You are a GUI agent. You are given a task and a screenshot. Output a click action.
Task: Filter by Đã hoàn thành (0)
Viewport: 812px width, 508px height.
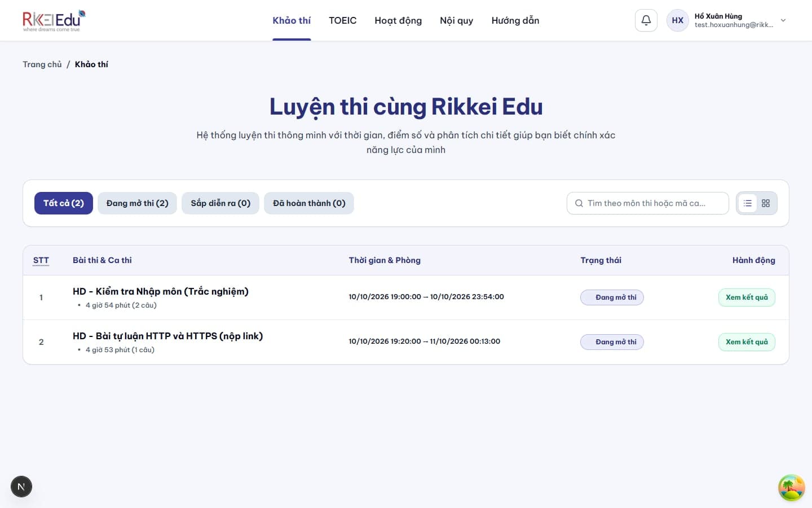click(309, 203)
